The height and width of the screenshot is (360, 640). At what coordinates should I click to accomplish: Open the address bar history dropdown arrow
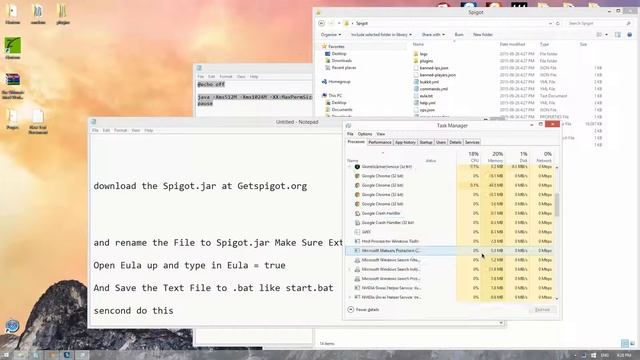coord(550,23)
